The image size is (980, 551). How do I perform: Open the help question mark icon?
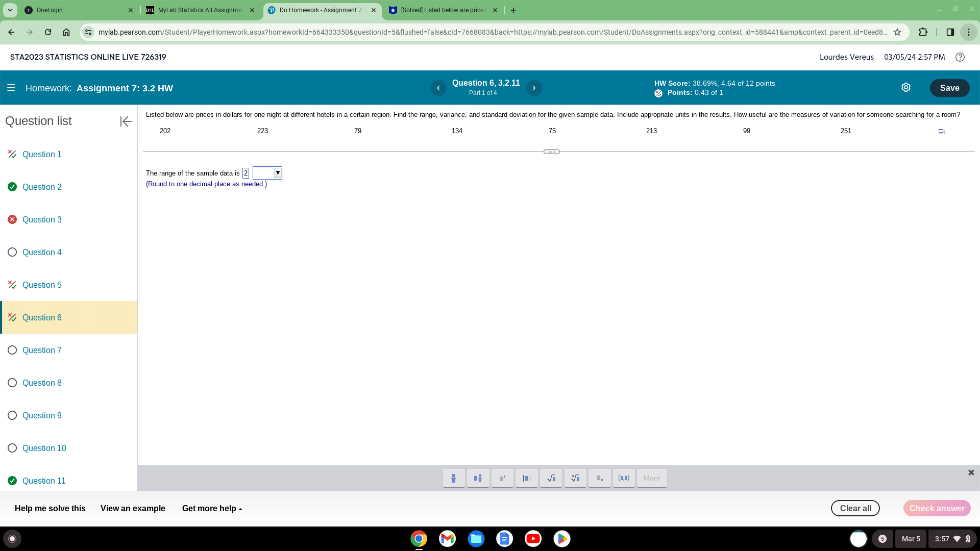coord(960,57)
